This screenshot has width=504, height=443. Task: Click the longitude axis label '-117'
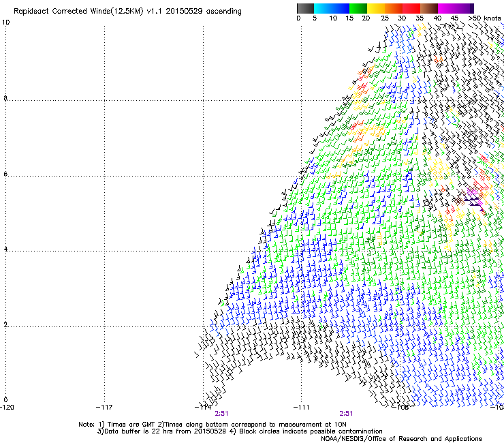(x=104, y=408)
